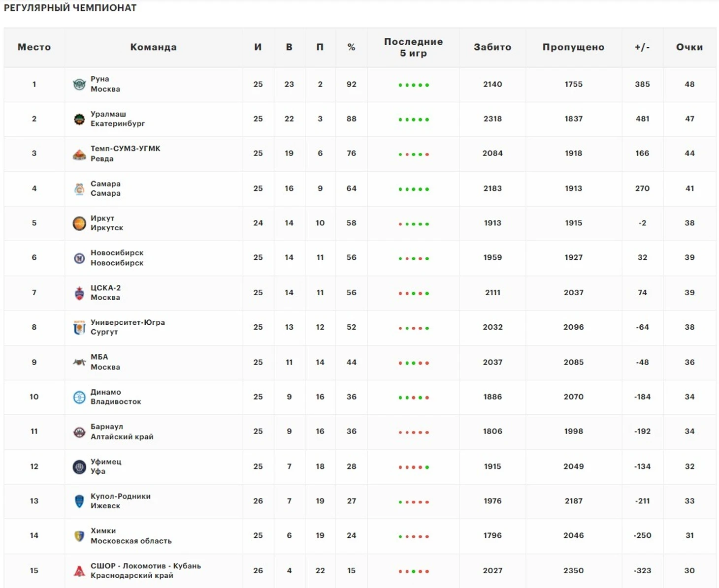Open the МБА Москва team link
Image resolution: width=719 pixels, height=588 pixels.
(x=105, y=362)
